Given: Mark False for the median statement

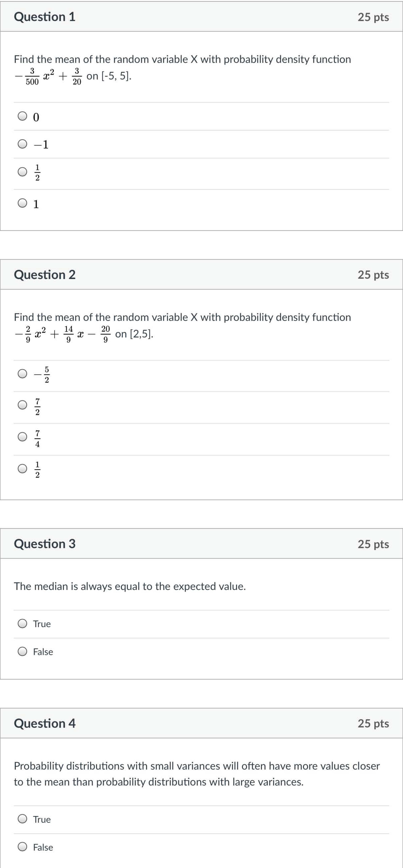Looking at the screenshot, I should click(23, 652).
